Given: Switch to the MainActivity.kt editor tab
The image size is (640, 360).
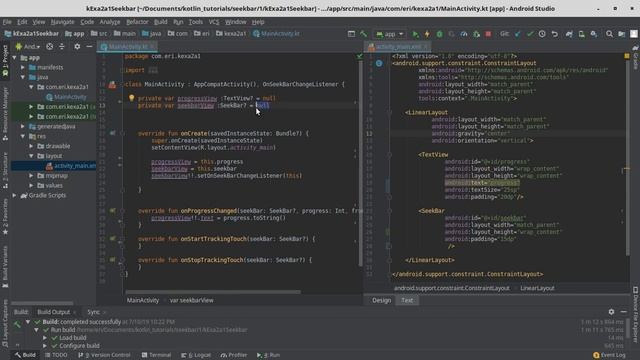Looking at the screenshot, I should tap(128, 47).
